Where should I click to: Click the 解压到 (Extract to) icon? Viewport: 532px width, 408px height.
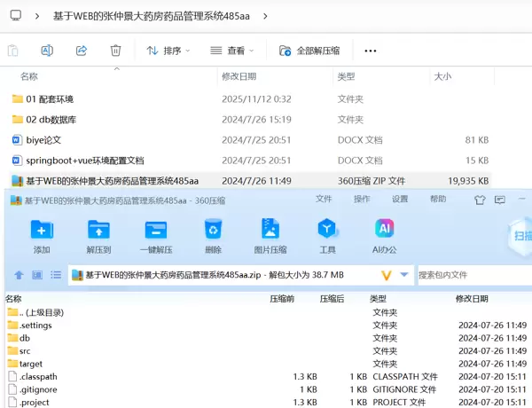[x=98, y=231]
